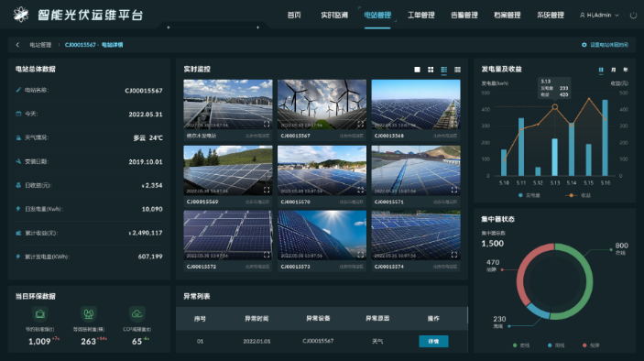Viewport: 644px width, 361px height.
Task: Toggle the 发电量 legend item in chart
Action: (529, 195)
